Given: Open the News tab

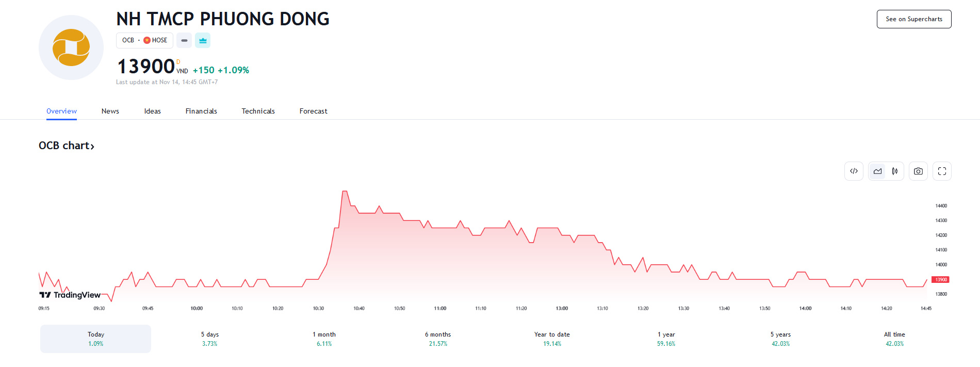Looking at the screenshot, I should [110, 111].
